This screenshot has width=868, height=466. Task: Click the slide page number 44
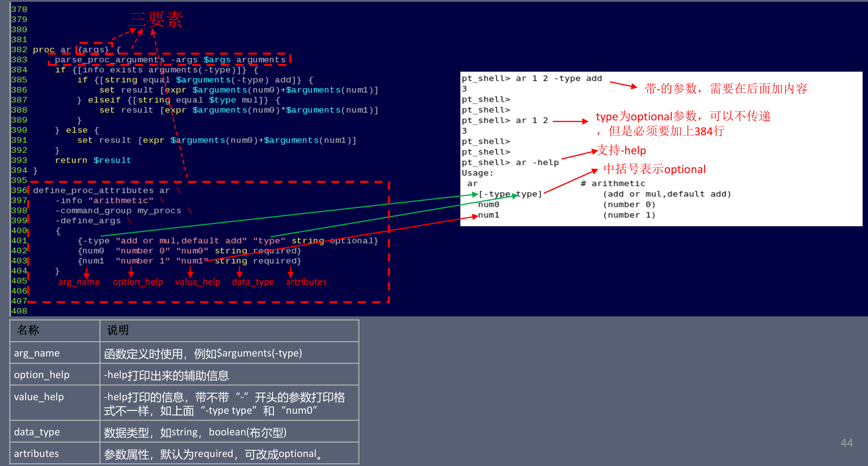tap(846, 443)
